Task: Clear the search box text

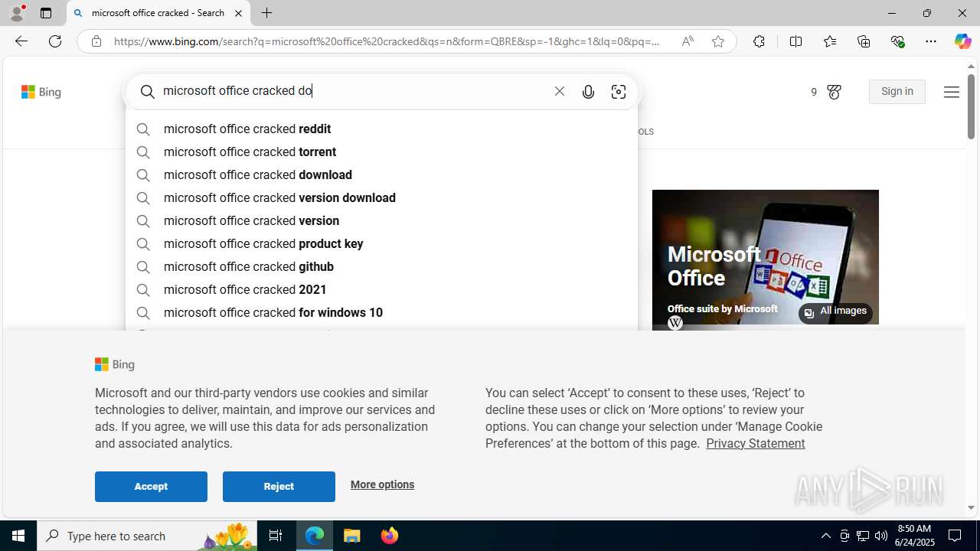Action: click(560, 91)
